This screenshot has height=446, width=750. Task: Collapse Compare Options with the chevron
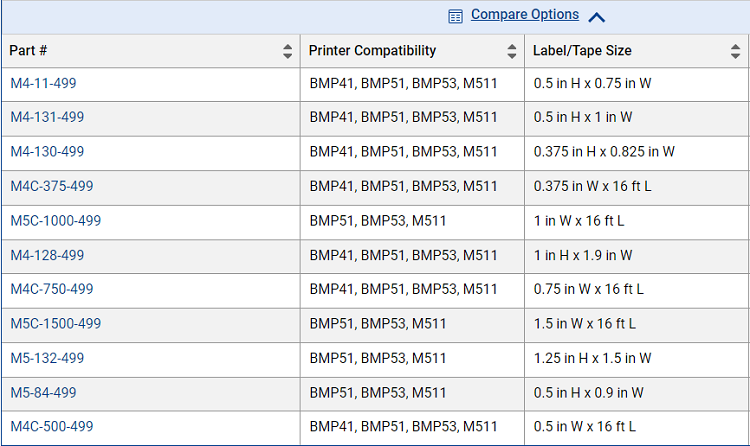pos(596,18)
